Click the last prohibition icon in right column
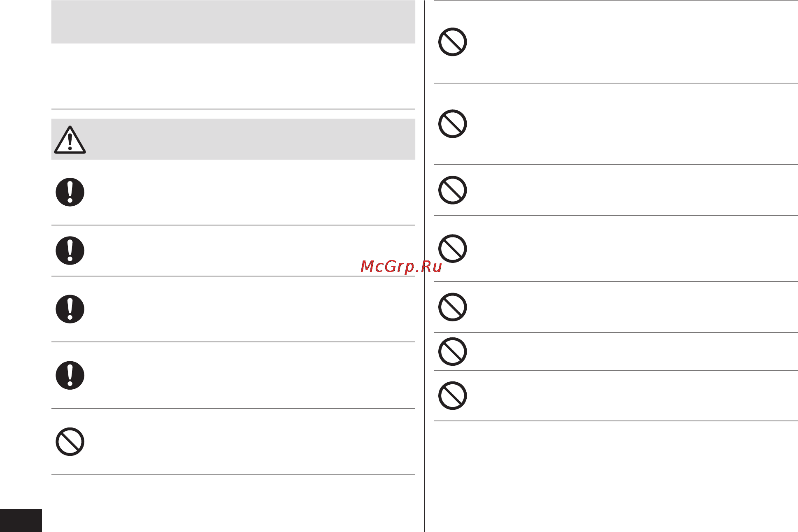The width and height of the screenshot is (798, 532). [x=453, y=396]
